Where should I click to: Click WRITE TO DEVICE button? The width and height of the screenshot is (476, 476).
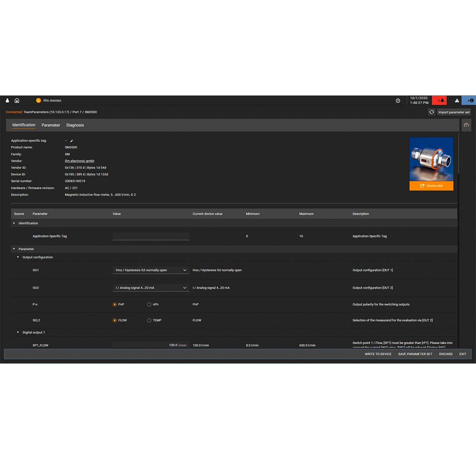point(378,354)
